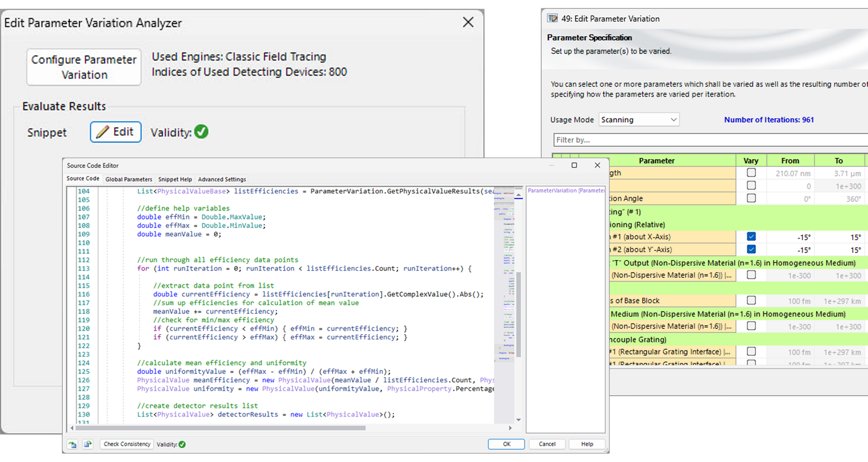Click the code editor scroll-up arrow
The height and width of the screenshot is (462, 868).
518,196
